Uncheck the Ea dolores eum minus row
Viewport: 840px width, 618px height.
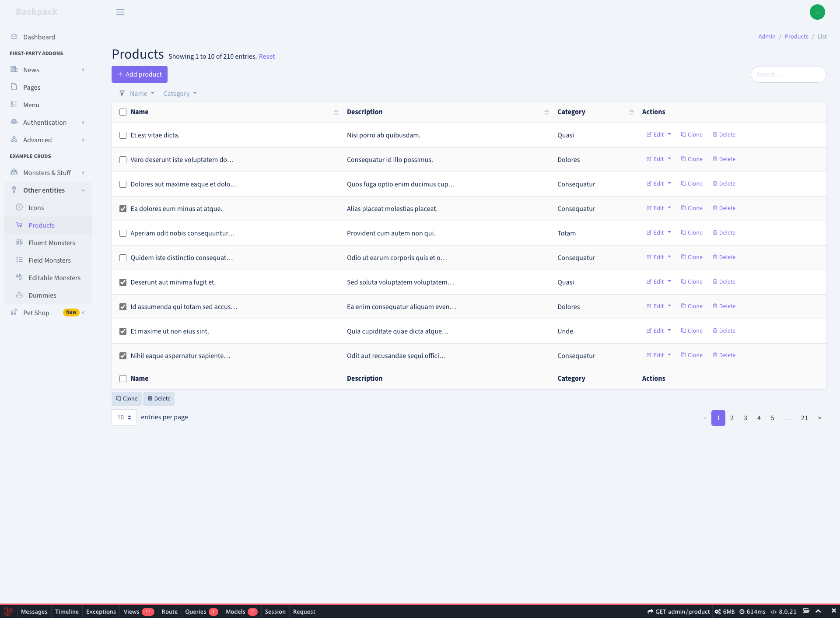pos(122,209)
